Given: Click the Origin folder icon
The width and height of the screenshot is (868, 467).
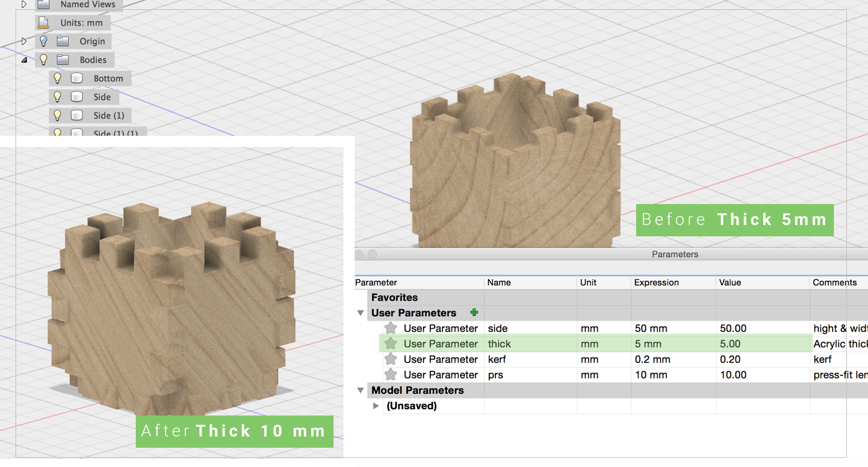Looking at the screenshot, I should click(x=63, y=41).
